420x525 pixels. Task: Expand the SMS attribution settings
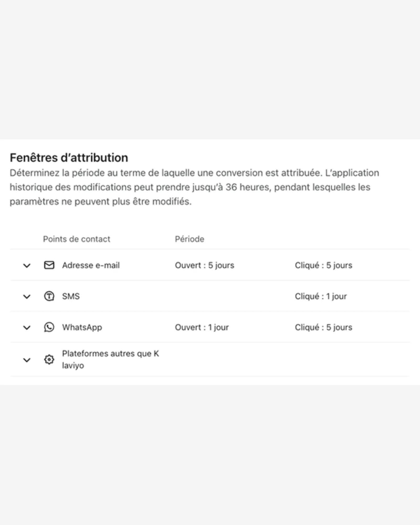point(27,297)
